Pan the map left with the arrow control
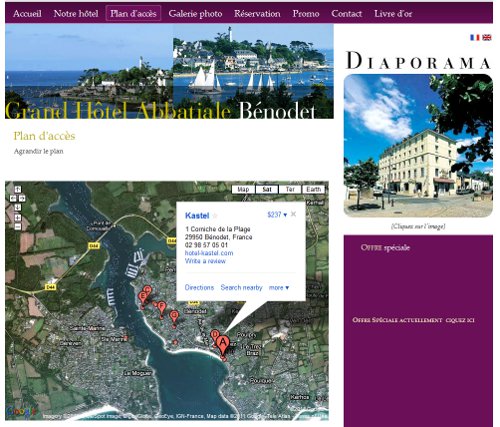The width and height of the screenshot is (500, 427). click(13, 198)
